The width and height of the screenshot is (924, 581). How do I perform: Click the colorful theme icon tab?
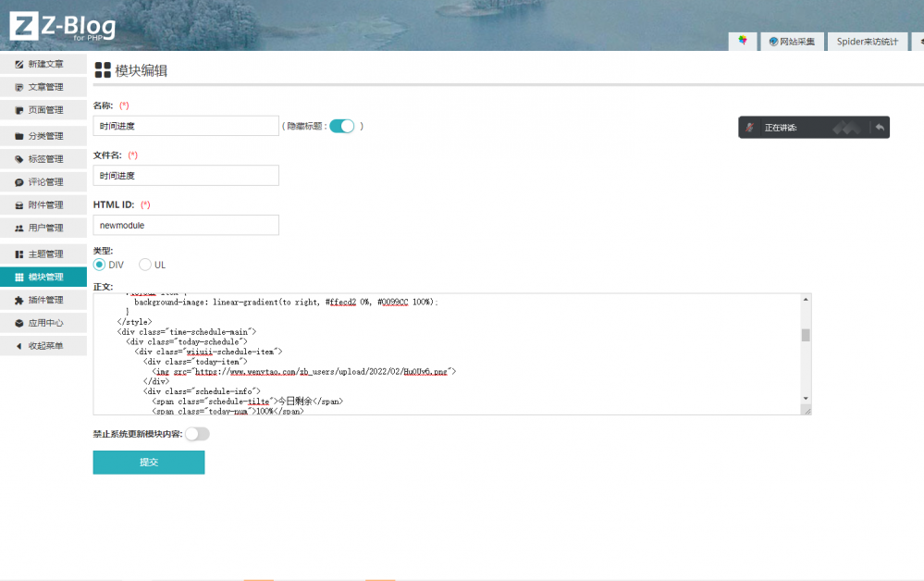pos(742,42)
